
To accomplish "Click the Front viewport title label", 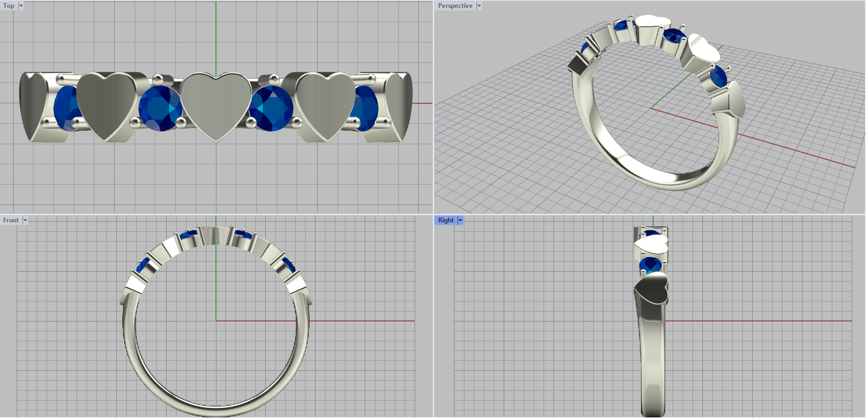I will pos(11,220).
